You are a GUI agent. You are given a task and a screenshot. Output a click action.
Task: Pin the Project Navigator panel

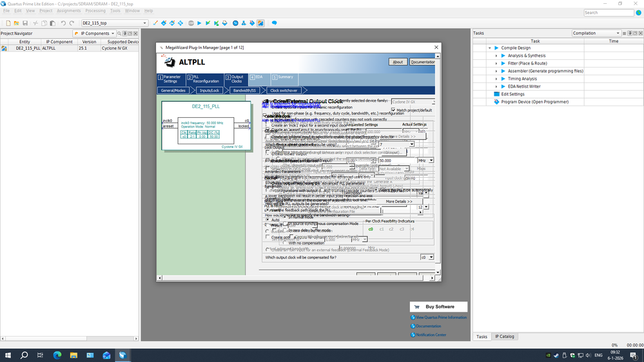tap(125, 33)
